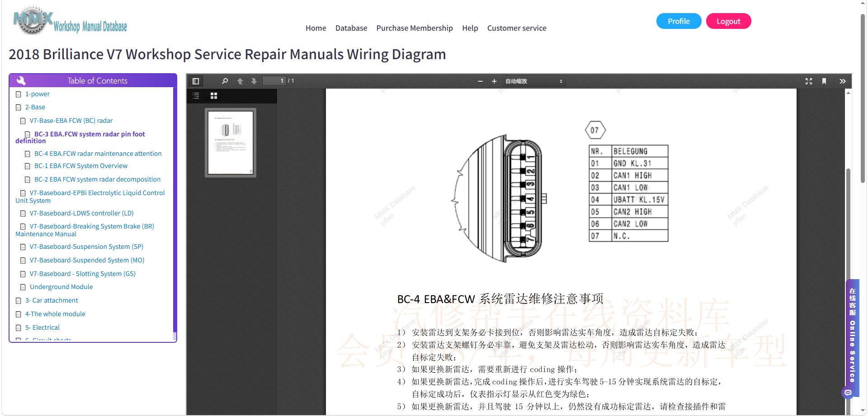Select the page 1 thumbnail
This screenshot has width=868, height=416.
point(231,143)
